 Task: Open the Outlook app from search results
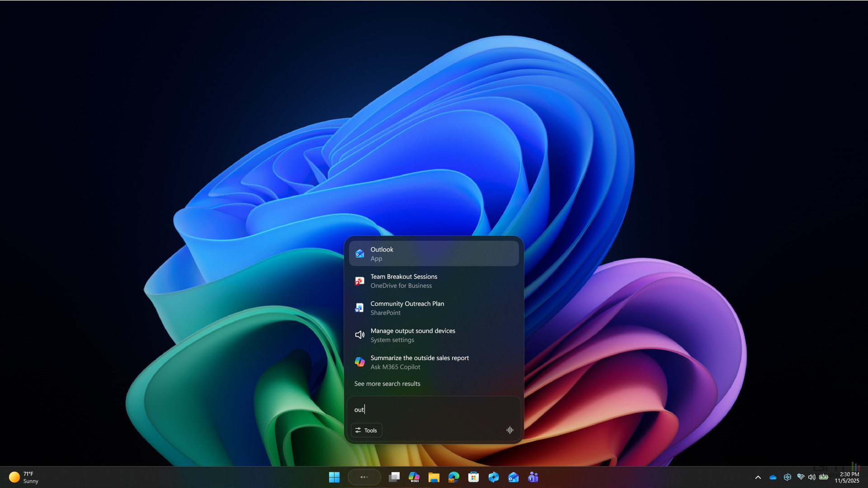tap(433, 253)
